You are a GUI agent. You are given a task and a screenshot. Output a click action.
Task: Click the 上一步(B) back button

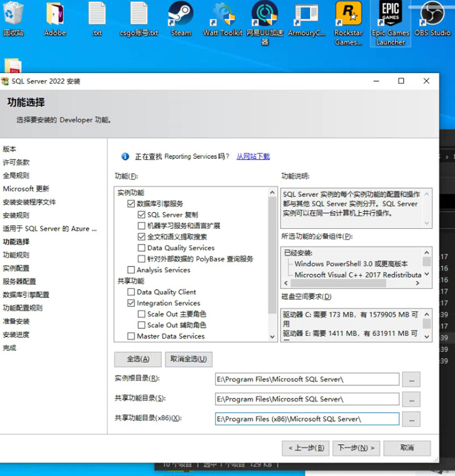point(306,448)
